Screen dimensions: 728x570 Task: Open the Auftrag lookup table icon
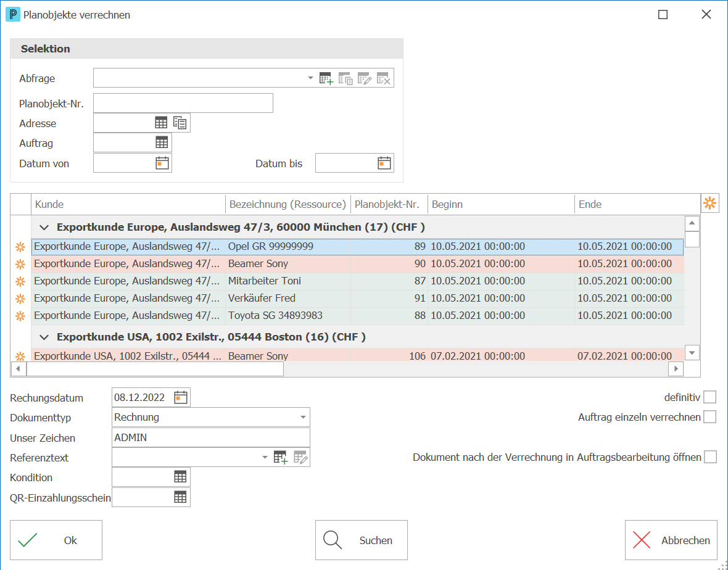pos(162,142)
